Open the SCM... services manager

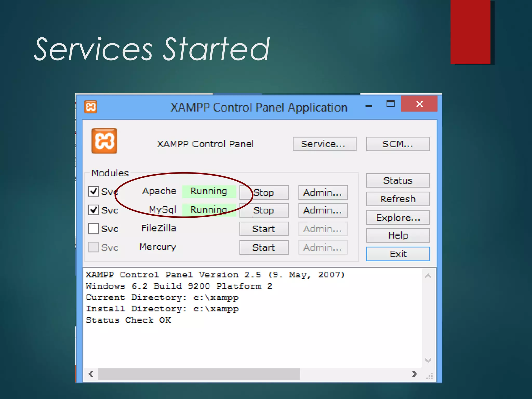[398, 144]
